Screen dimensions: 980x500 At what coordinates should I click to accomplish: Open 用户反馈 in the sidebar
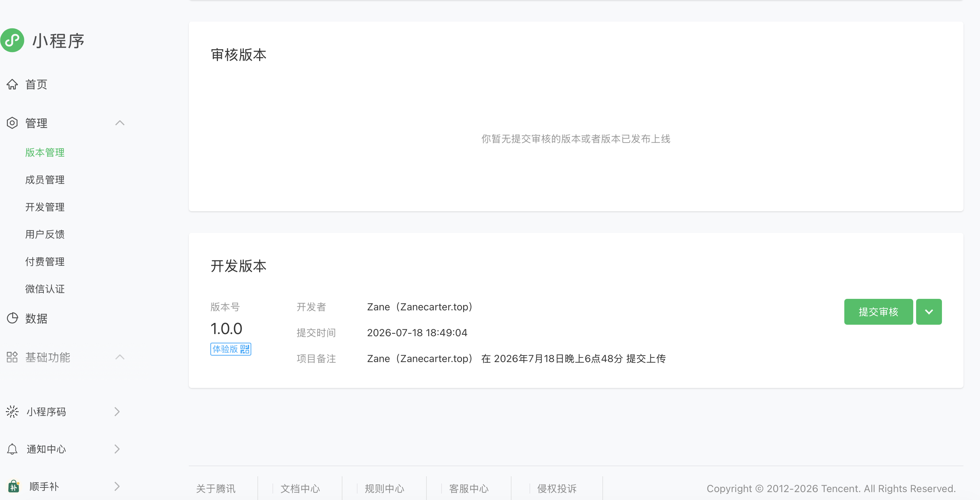tap(45, 234)
